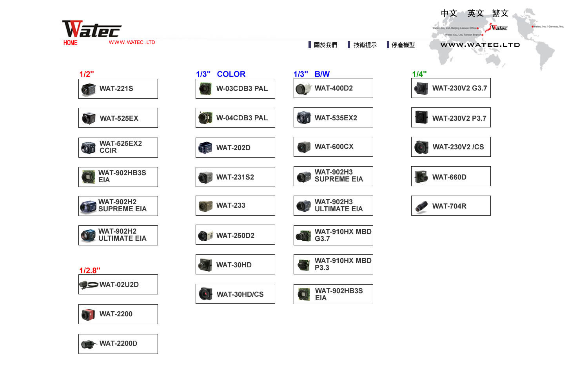Viewport: 588px width, 392px height.
Task: Click the Watec logo at top left
Action: [92, 29]
